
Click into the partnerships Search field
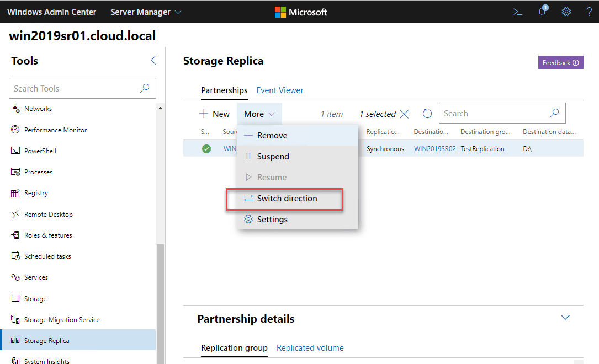[492, 114]
